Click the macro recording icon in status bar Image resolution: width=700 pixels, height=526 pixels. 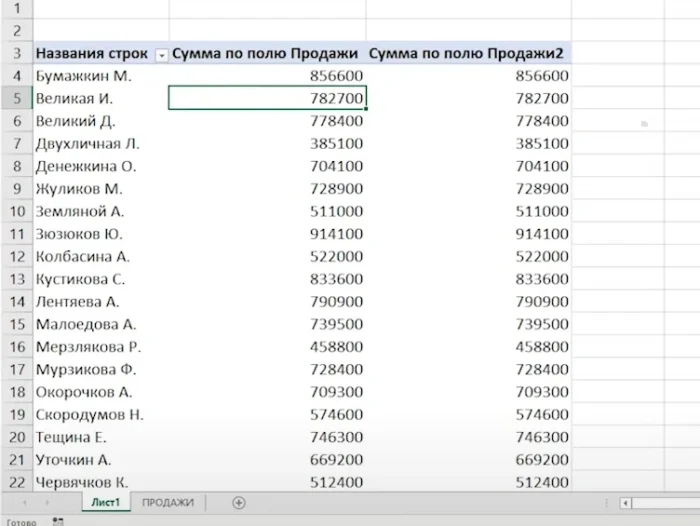(x=57, y=521)
